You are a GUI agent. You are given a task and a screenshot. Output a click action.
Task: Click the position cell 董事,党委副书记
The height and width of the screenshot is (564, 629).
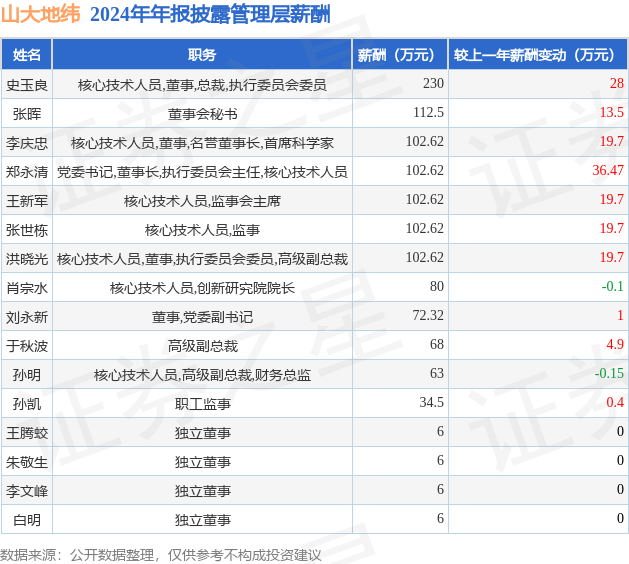click(x=203, y=317)
